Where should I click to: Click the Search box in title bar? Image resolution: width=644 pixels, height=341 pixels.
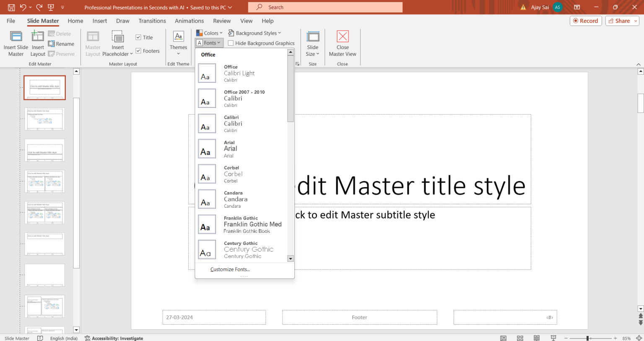coord(325,7)
